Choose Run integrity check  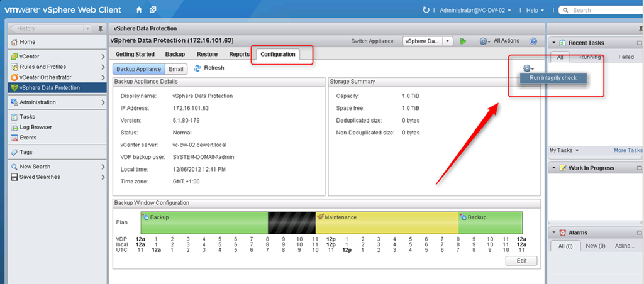pos(553,78)
